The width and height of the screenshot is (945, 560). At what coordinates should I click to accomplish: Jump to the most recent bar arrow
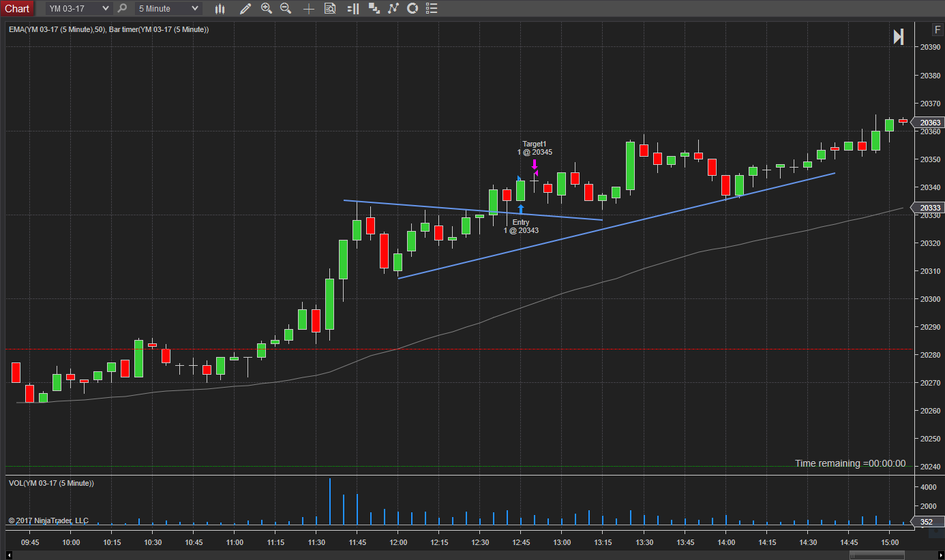(x=899, y=37)
